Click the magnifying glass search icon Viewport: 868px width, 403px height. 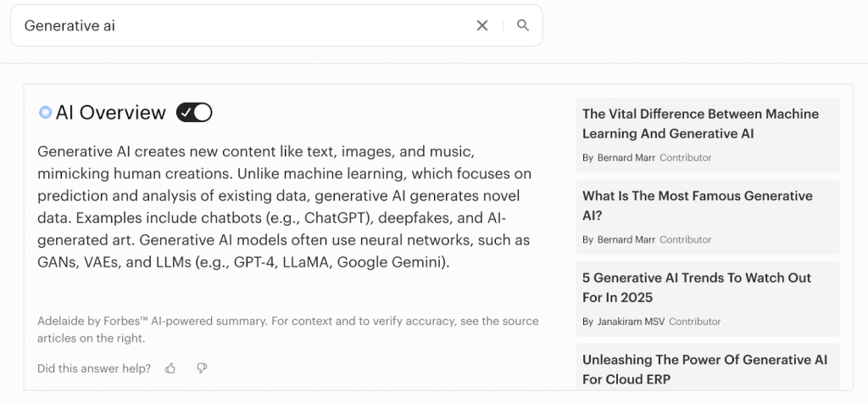point(523,25)
